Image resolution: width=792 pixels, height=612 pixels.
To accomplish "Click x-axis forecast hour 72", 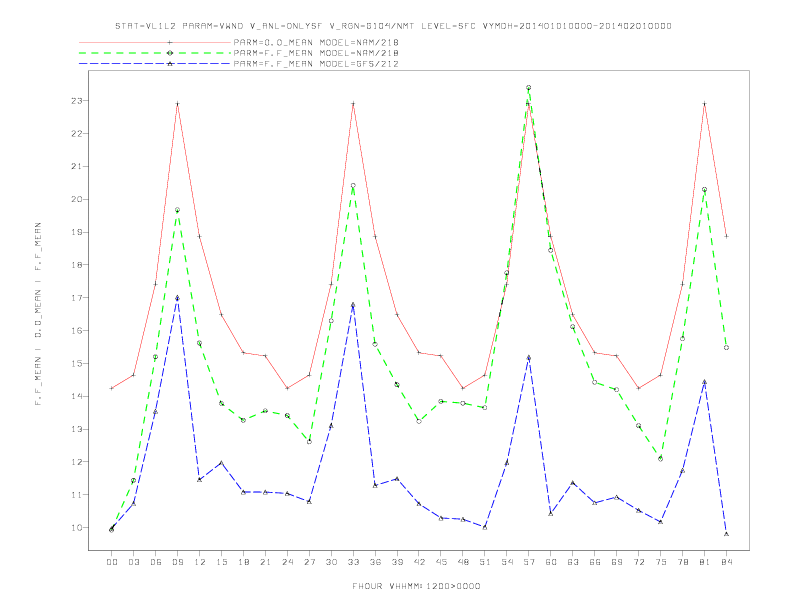I will 638,562.
